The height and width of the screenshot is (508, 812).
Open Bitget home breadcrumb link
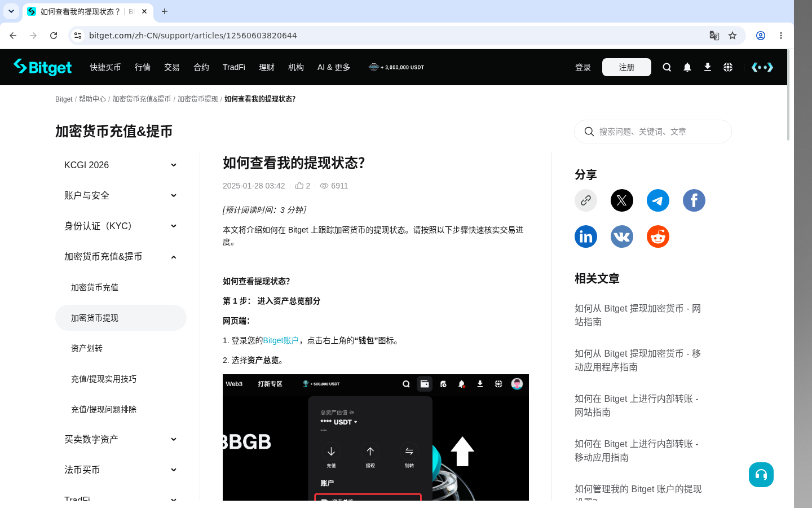[64, 99]
